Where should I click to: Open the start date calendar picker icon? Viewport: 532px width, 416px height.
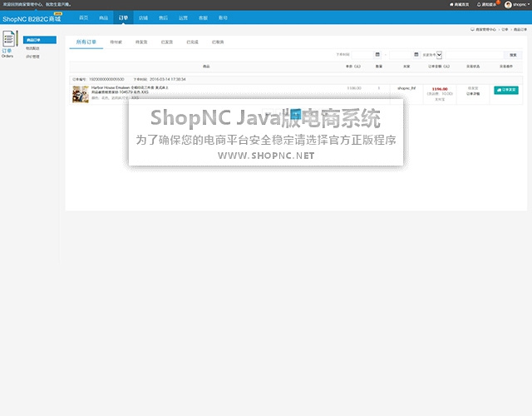tap(377, 54)
